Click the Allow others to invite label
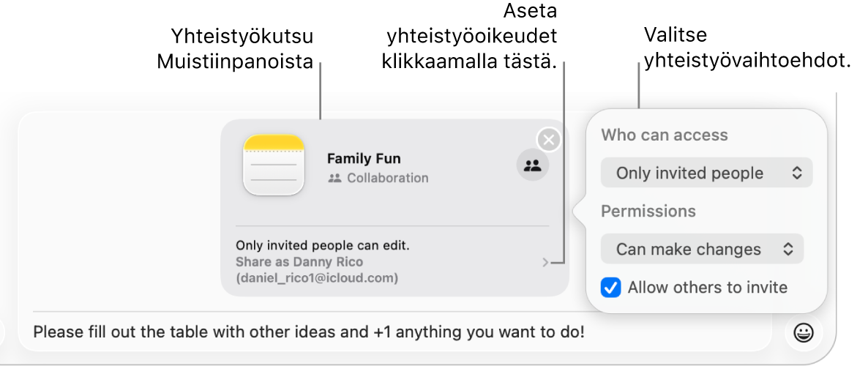The width and height of the screenshot is (868, 366). (707, 288)
